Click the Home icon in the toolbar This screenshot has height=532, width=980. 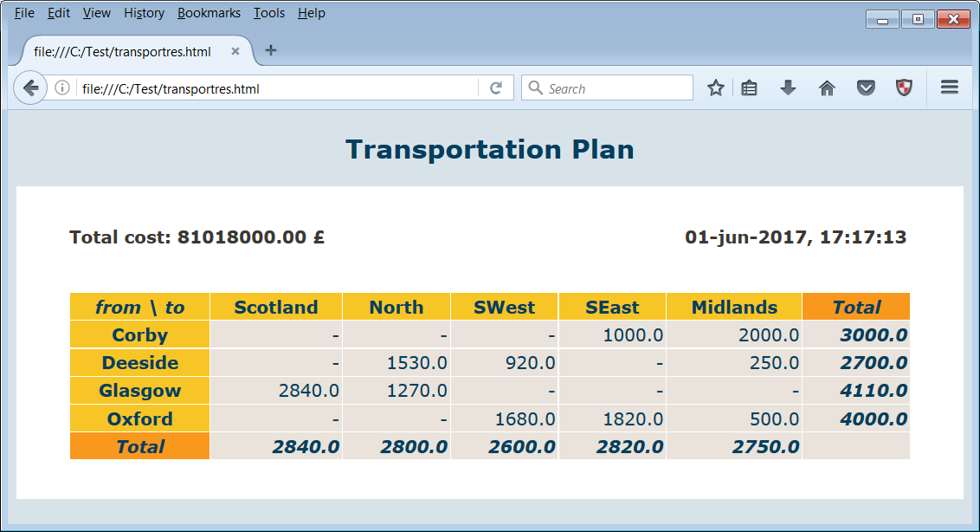coord(826,88)
